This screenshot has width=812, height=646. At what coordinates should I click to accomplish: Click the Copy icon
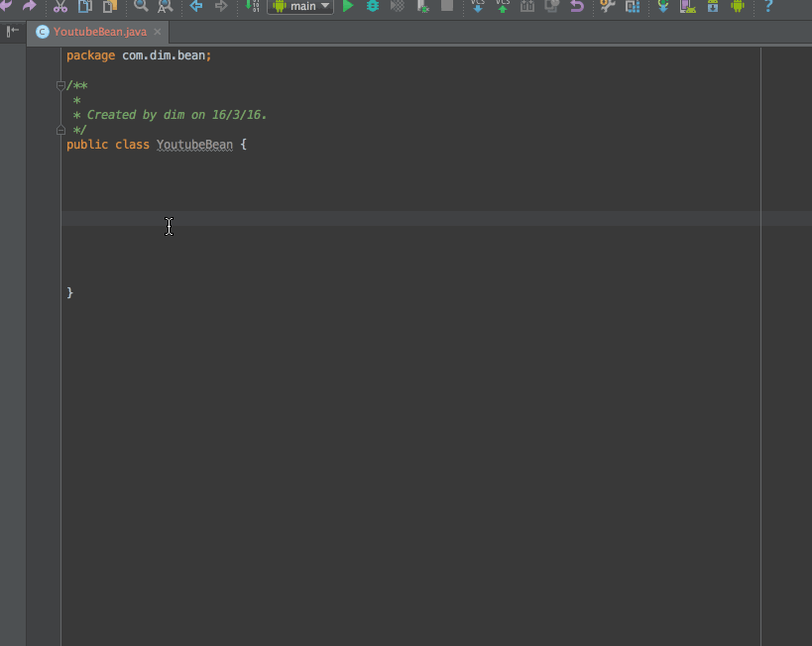pyautogui.click(x=85, y=6)
